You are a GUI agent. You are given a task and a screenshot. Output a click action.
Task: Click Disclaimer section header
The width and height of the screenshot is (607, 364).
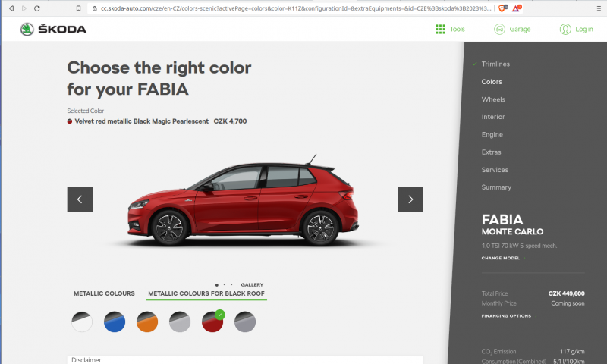click(245, 359)
